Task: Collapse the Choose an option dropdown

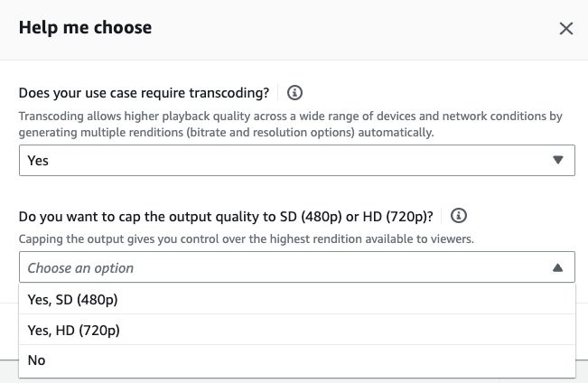Action: [x=297, y=267]
